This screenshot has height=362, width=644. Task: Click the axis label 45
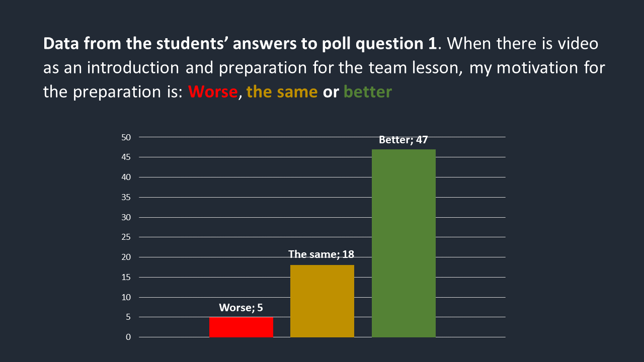(126, 157)
